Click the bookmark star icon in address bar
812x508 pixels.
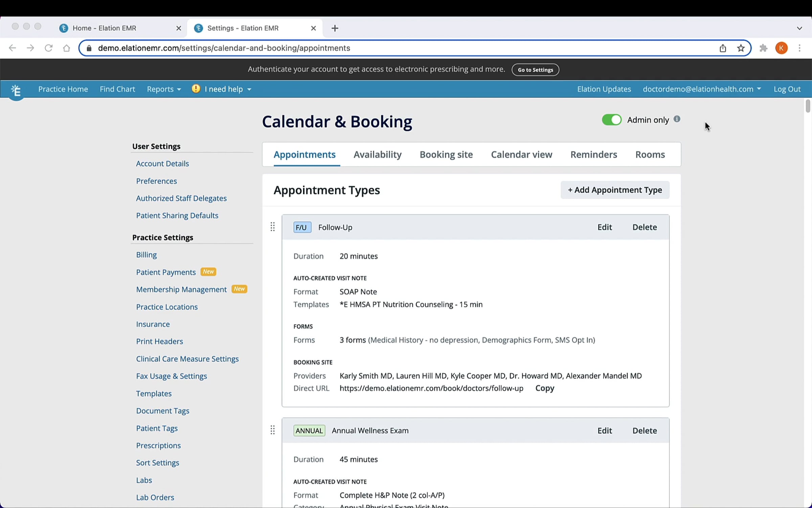pyautogui.click(x=741, y=48)
